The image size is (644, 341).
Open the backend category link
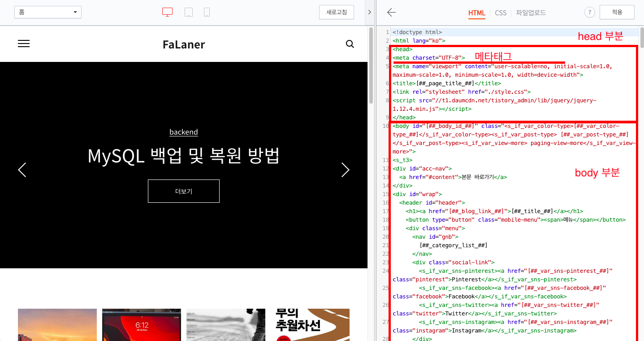(183, 131)
